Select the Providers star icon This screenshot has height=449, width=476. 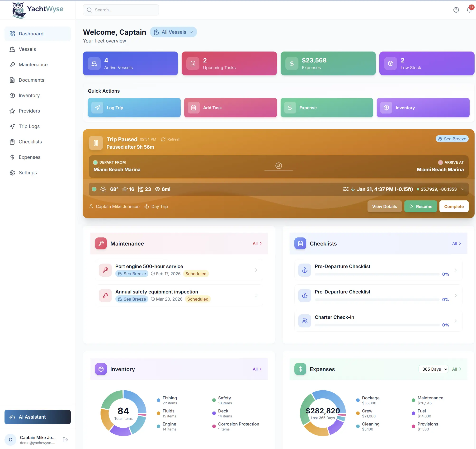pyautogui.click(x=12, y=111)
